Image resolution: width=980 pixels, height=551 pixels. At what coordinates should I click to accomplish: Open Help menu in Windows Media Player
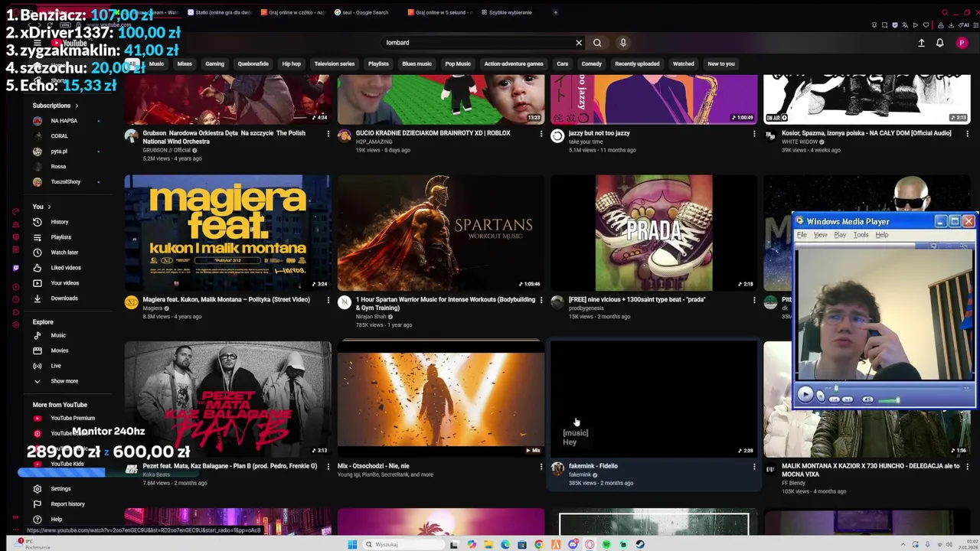click(881, 235)
